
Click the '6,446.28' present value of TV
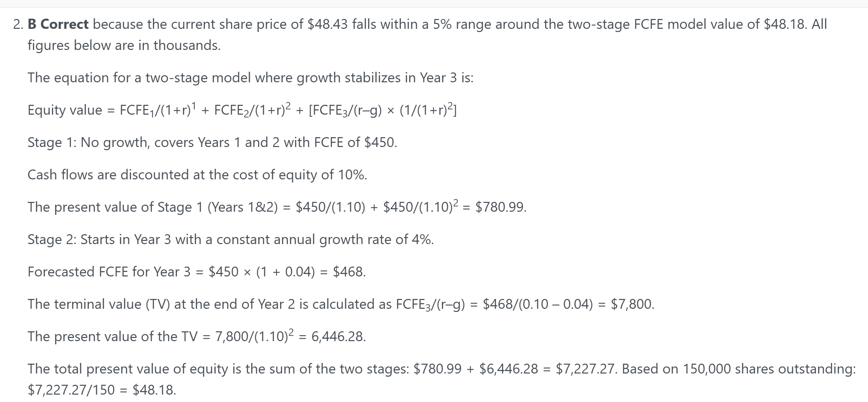(x=338, y=337)
